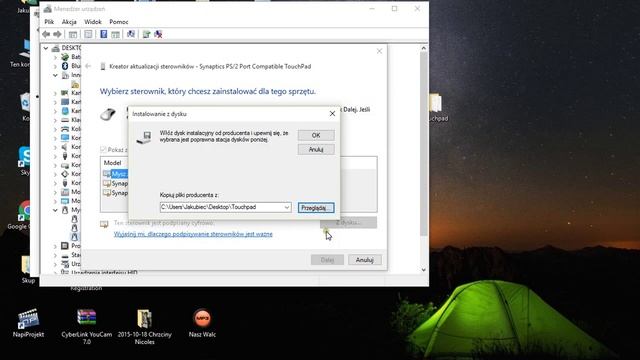The width and height of the screenshot is (640, 360).
Task: Open the Nasz Walc MP3 desktop icon
Action: pos(202,323)
